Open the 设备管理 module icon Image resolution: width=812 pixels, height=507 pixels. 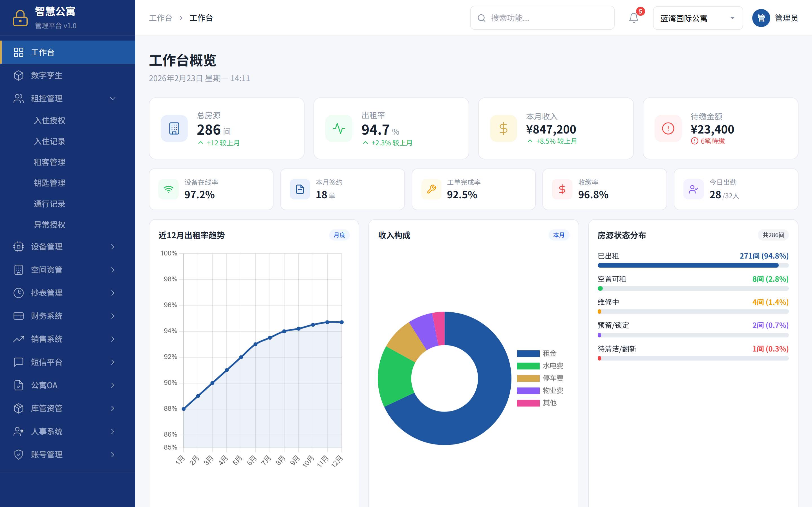19,247
